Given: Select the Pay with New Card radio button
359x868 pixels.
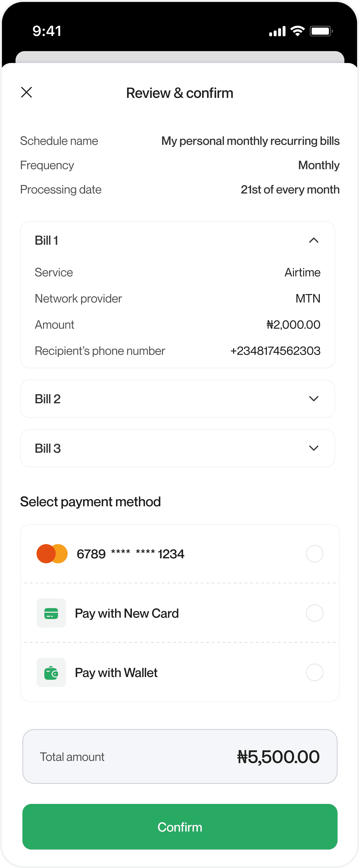Looking at the screenshot, I should tap(314, 613).
